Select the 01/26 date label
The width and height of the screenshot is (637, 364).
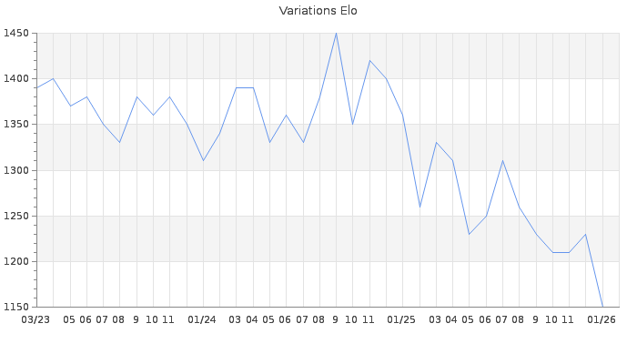pos(602,319)
